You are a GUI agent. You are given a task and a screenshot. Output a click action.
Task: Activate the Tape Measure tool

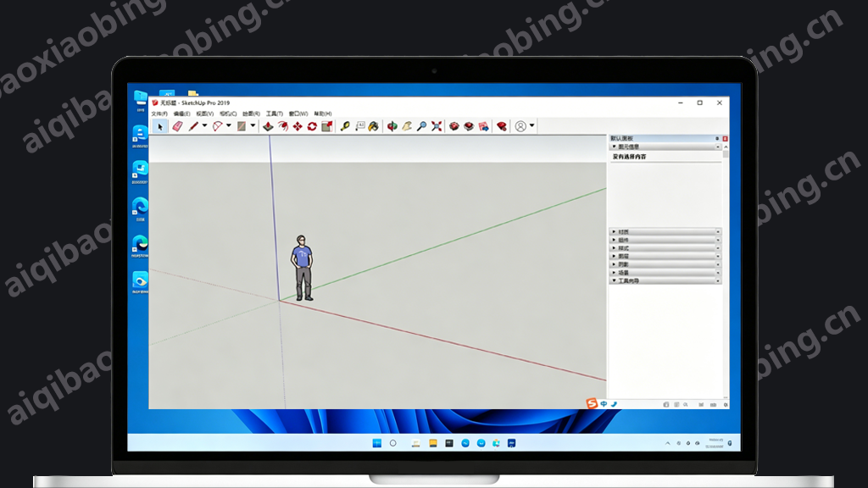pos(345,127)
